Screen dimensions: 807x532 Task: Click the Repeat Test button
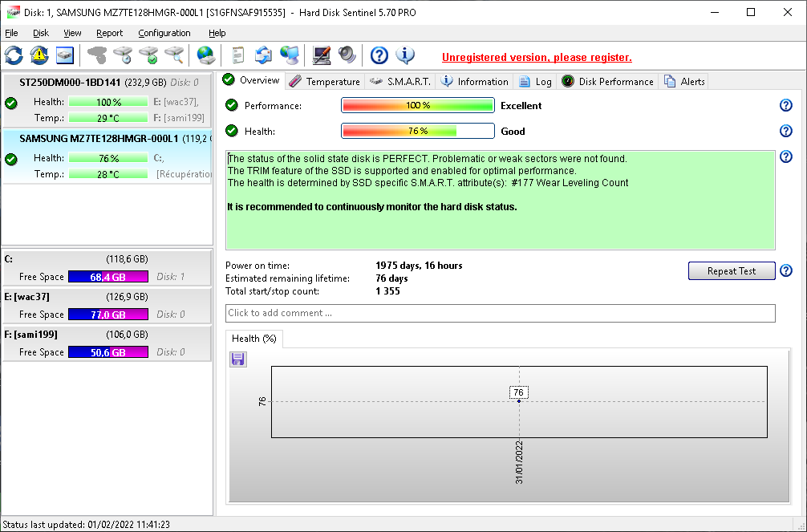[732, 271]
